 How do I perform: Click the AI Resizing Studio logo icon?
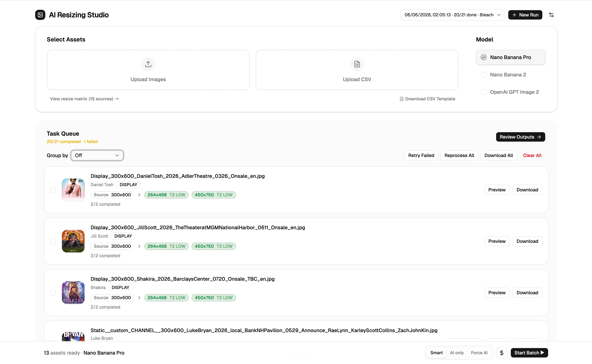(40, 15)
